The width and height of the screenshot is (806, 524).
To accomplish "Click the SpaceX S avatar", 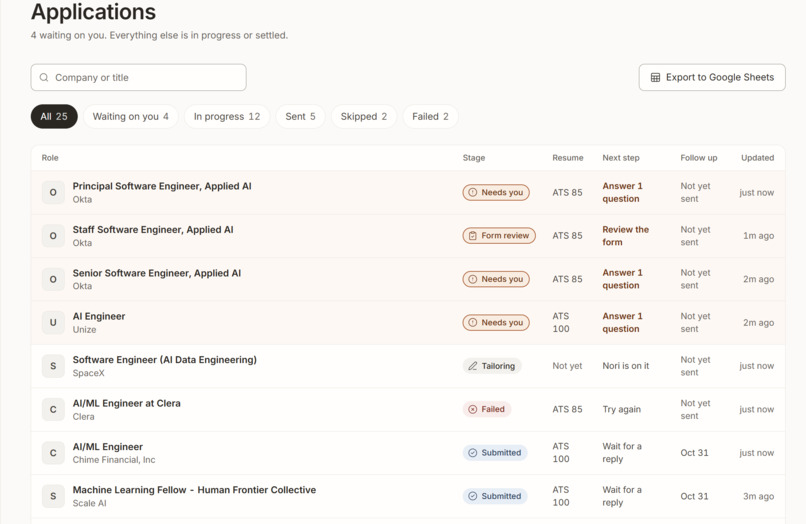I will coord(53,366).
